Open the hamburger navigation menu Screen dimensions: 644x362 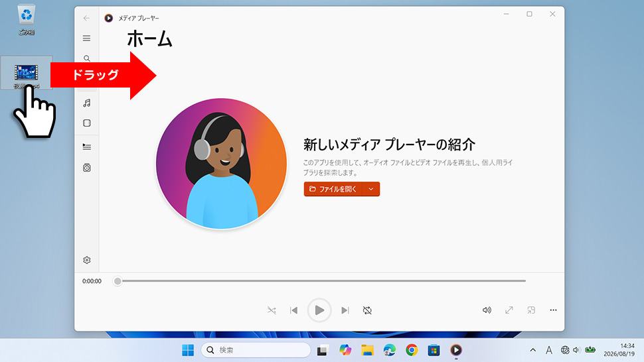[x=86, y=38]
